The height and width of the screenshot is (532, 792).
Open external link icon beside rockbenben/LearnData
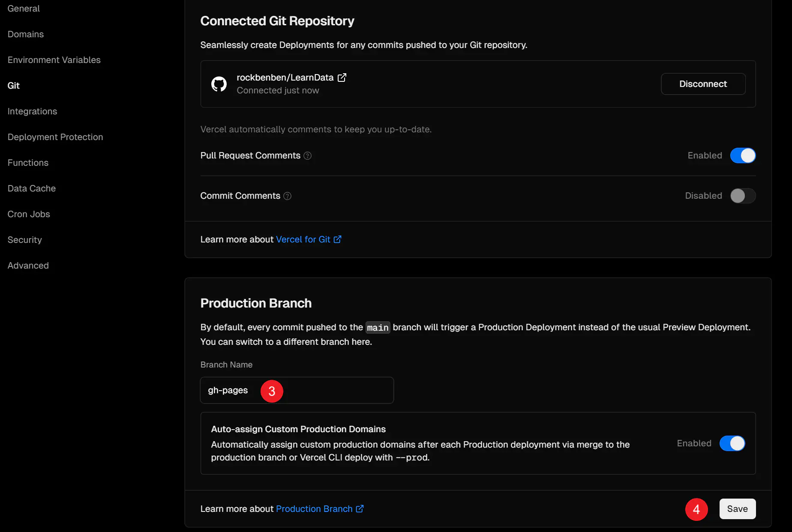pos(342,78)
